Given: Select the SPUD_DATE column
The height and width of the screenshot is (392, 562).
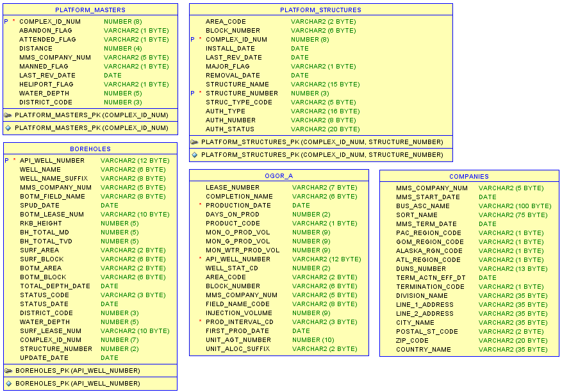Looking at the screenshot, I should [x=40, y=206].
